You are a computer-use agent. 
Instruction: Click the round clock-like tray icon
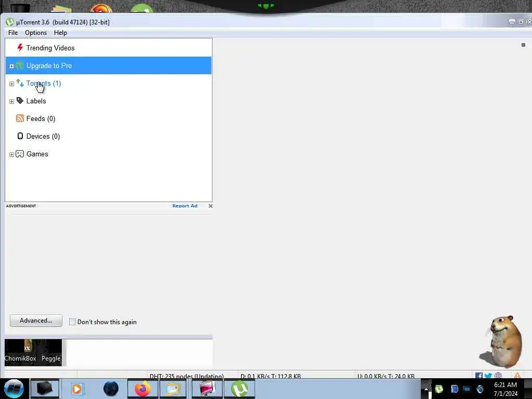click(x=480, y=389)
